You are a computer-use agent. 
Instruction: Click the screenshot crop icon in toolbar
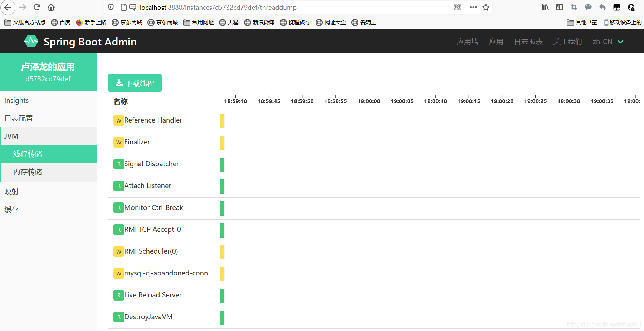point(574,7)
